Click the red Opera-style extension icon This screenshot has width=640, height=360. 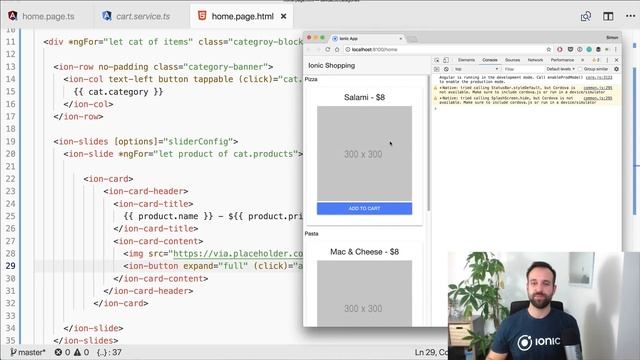[560, 49]
